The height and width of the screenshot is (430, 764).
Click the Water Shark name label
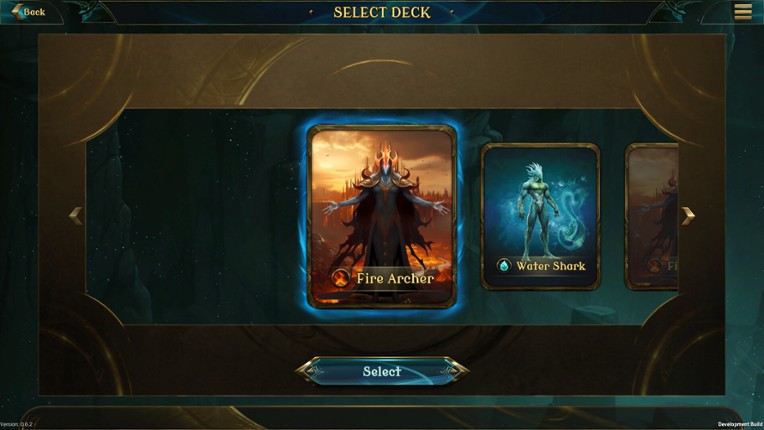[x=551, y=266]
